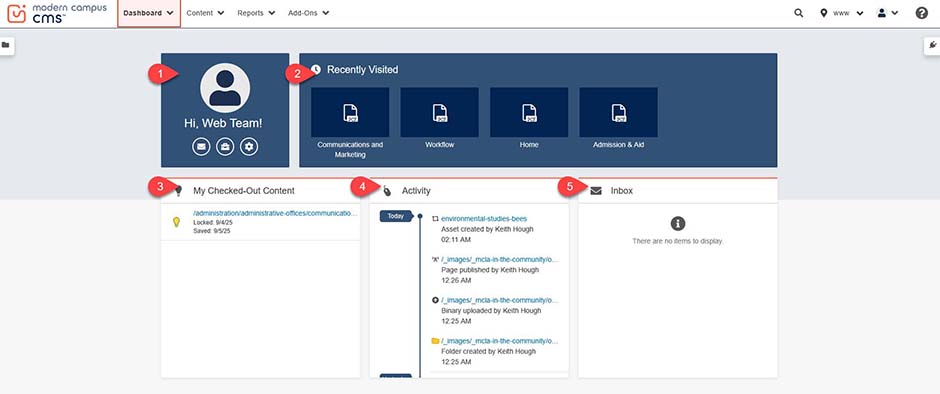Screen dimensions: 940x394
Task: Open settings gear icon under greeting
Action: pos(249,146)
